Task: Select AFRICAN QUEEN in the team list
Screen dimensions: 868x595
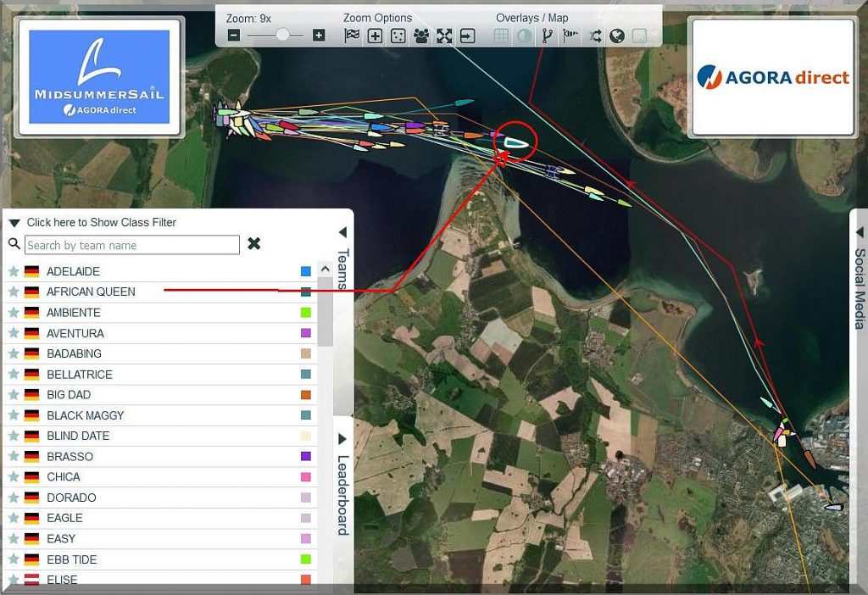Action: (x=91, y=292)
